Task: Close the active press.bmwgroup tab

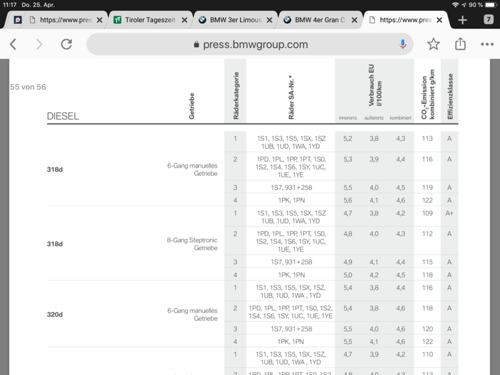Action: click(x=439, y=20)
